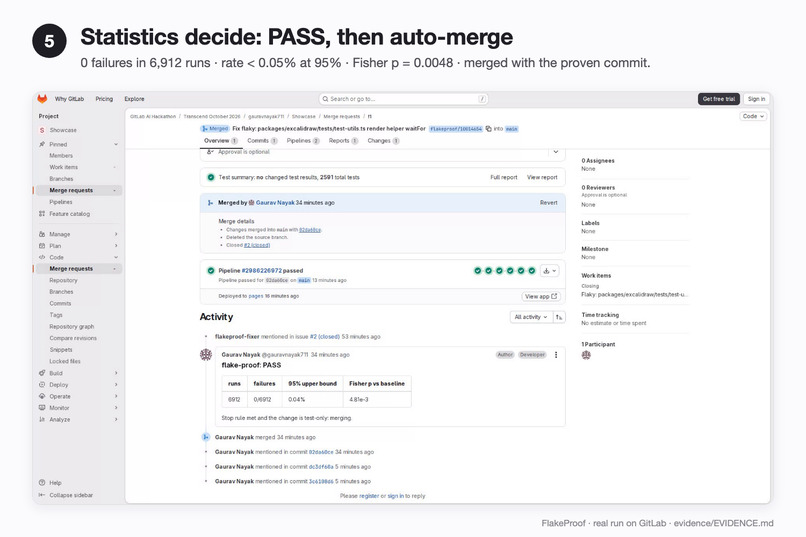Open the comment more actions kebab menu
Image resolution: width=806 pixels, height=537 pixels.
tap(556, 355)
